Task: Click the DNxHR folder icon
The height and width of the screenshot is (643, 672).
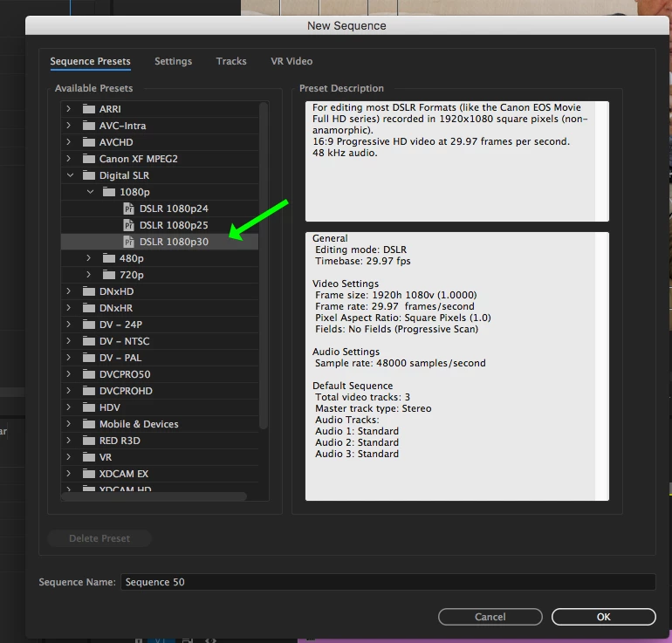Action: click(89, 308)
